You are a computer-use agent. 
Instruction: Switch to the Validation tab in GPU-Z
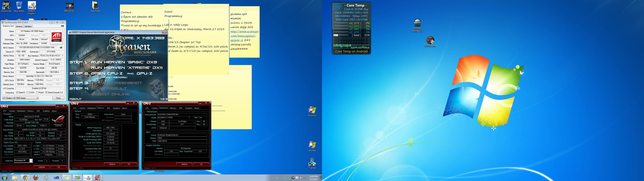pos(28,26)
